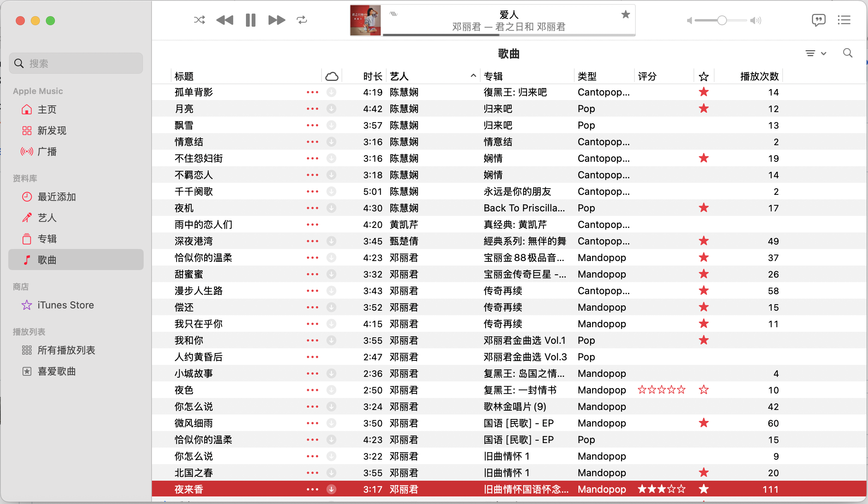Open more options for 甜蜜蜜

click(312, 274)
